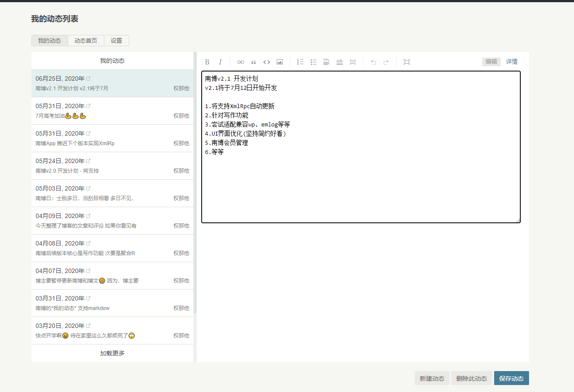The width and height of the screenshot is (574, 392).
Task: Select the 编辑 editor mode tab
Action: pos(492,62)
